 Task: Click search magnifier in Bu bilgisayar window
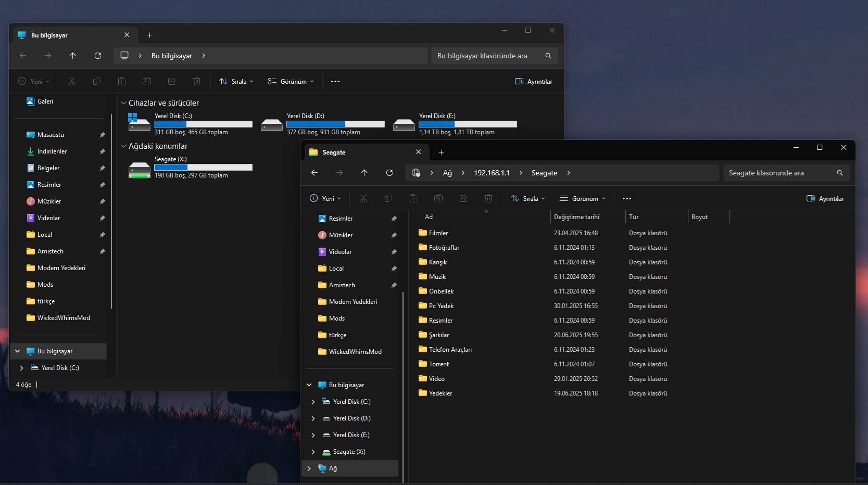pos(548,56)
